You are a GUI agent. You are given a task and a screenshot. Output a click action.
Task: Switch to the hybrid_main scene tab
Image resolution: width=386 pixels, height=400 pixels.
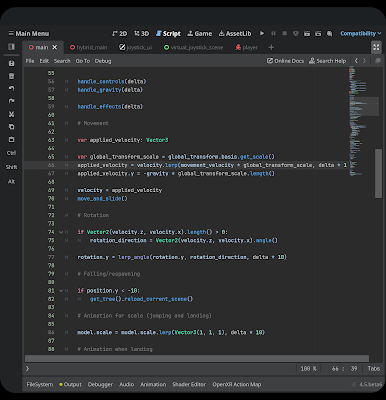coord(88,47)
